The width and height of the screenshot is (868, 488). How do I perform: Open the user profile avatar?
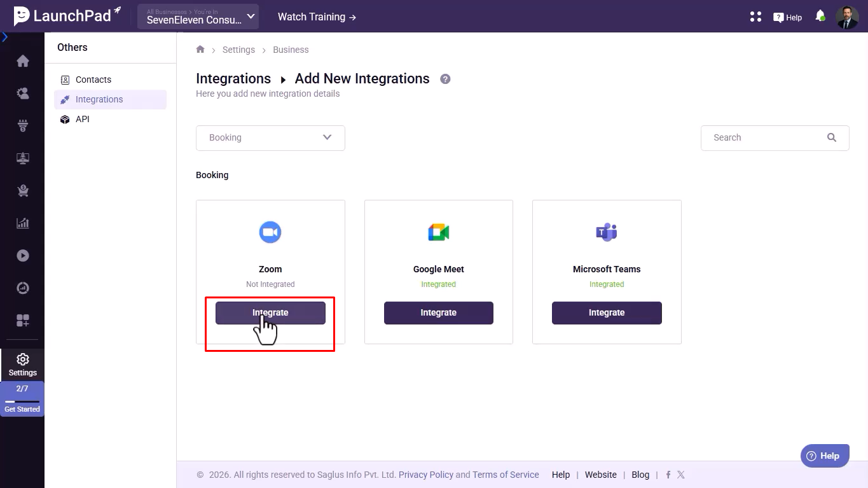pyautogui.click(x=847, y=17)
